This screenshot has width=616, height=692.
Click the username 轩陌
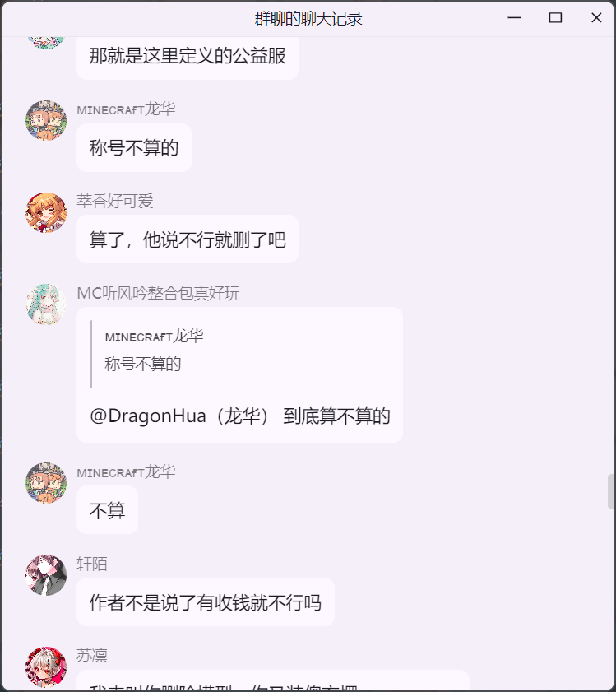click(92, 564)
